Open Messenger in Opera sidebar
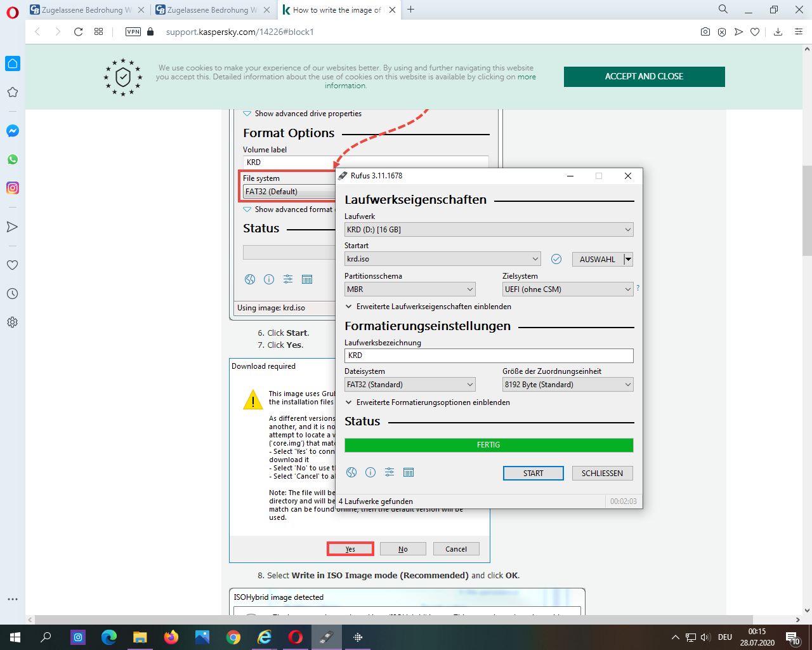812x650 pixels. point(13,131)
